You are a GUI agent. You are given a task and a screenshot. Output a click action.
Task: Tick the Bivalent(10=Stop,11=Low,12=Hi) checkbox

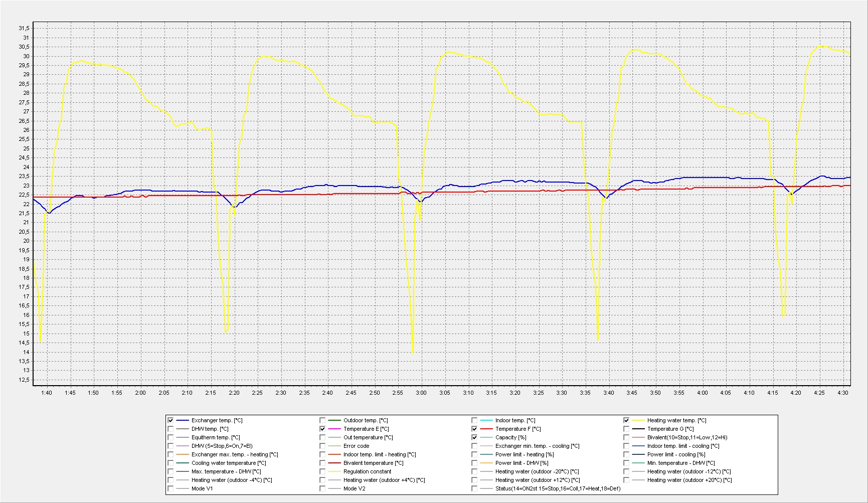click(626, 437)
